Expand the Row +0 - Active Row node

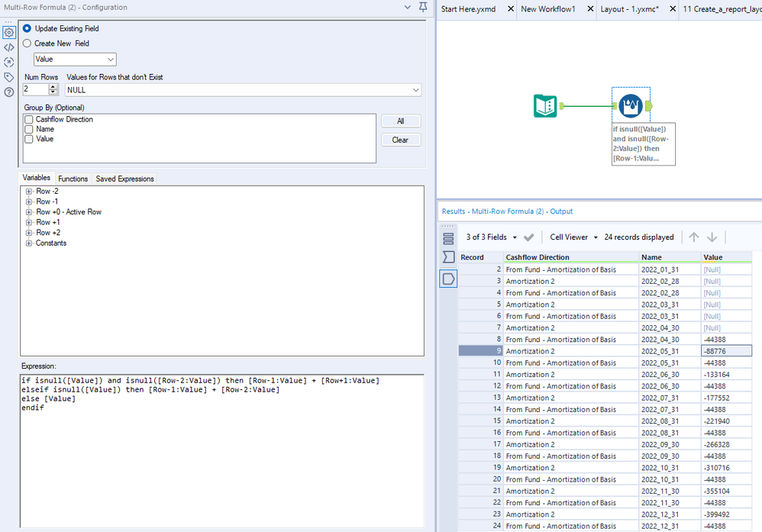[29, 212]
